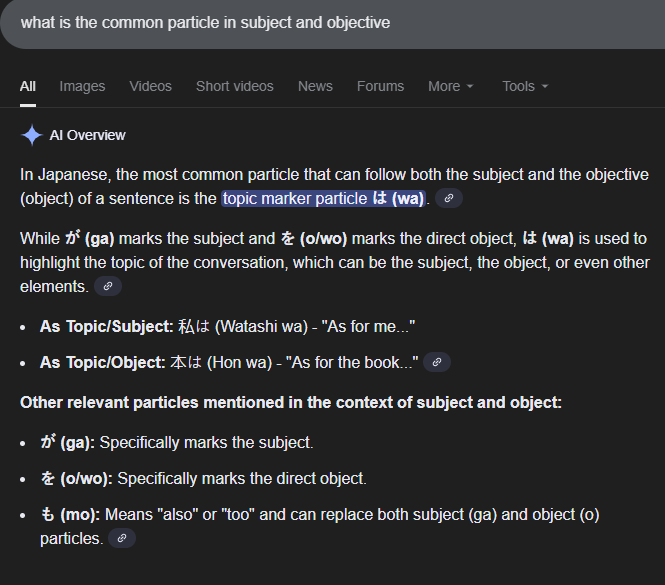The width and height of the screenshot is (665, 585).
Task: Switch to the Videos tab
Action: (151, 87)
